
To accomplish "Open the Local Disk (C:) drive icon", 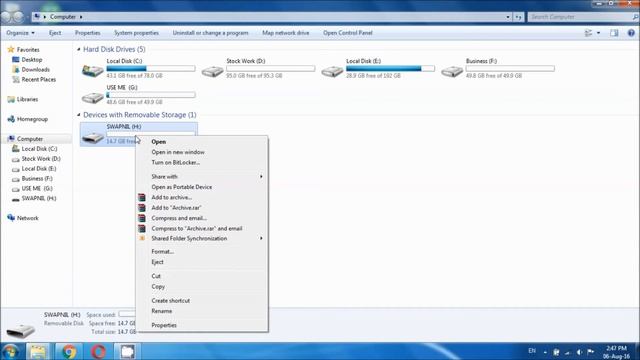I will tap(93, 71).
